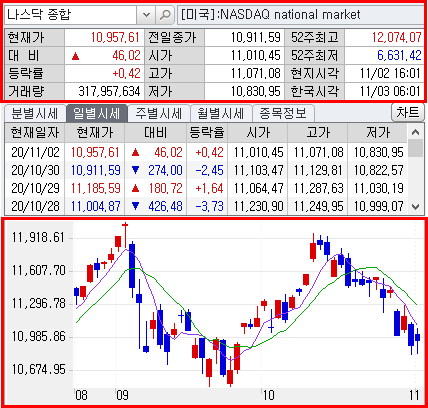428x408 pixels.
Task: Open the 주별시세 tab
Action: (x=159, y=114)
